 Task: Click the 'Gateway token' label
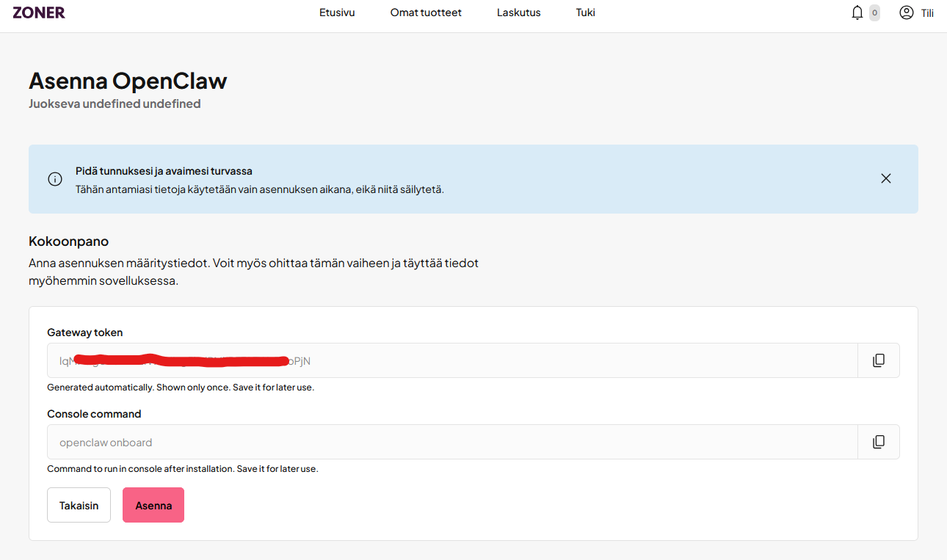85,332
